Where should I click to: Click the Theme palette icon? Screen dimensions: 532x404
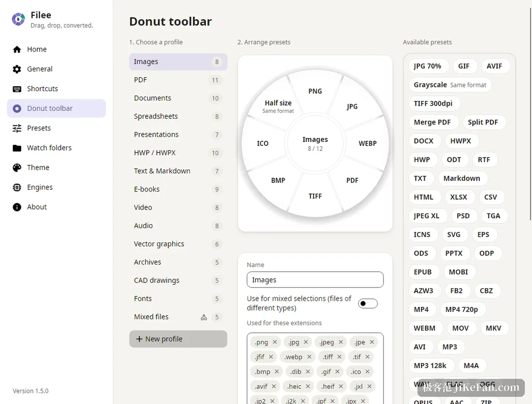17,168
